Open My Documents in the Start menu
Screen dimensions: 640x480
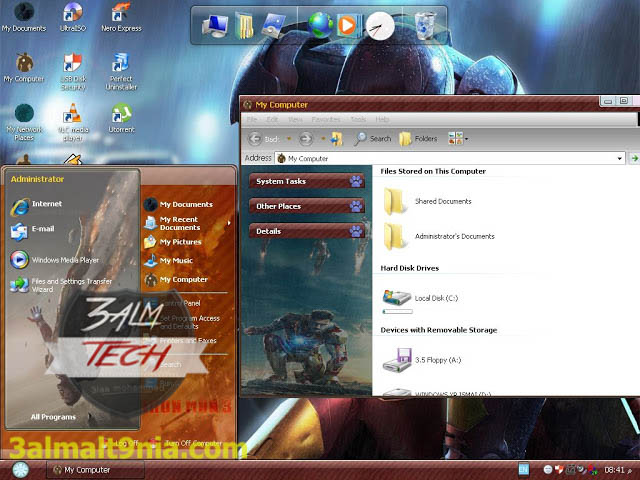pos(178,204)
